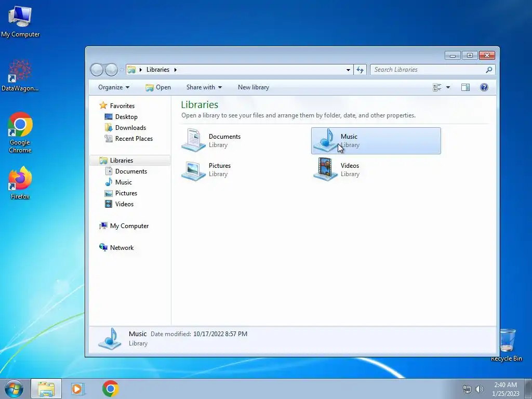Open Explorer help question mark icon
Viewport: 532px width, 399px height.
pyautogui.click(x=484, y=87)
